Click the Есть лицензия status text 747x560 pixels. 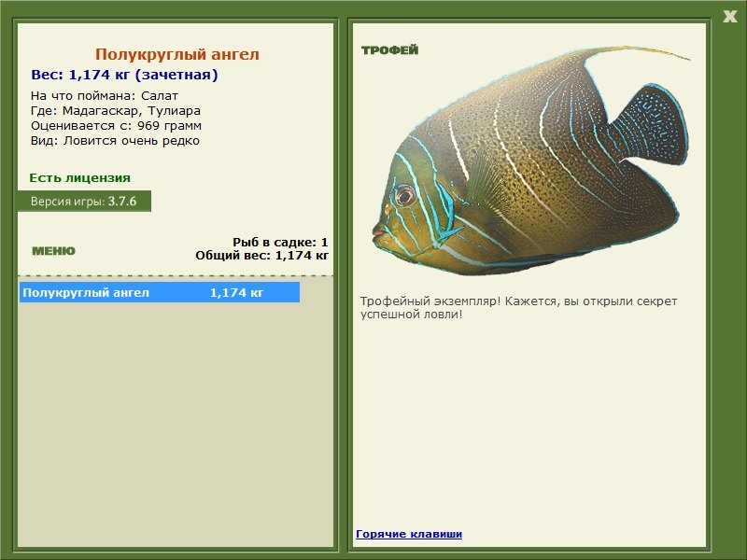tap(80, 178)
